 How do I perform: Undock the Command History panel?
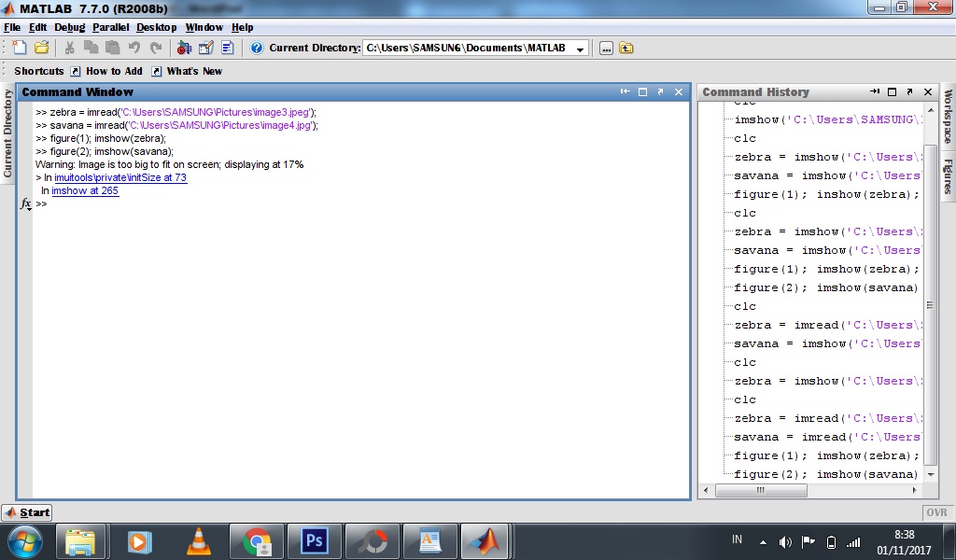(x=909, y=91)
